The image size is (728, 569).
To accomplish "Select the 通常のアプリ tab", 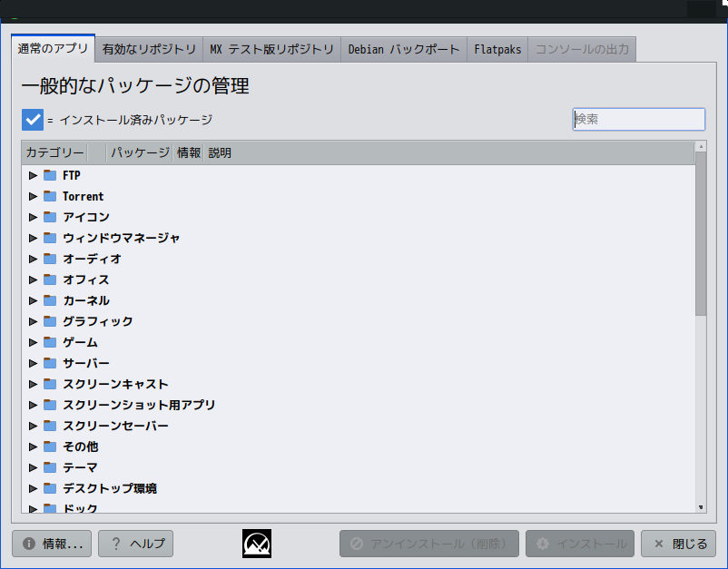I will [53, 48].
